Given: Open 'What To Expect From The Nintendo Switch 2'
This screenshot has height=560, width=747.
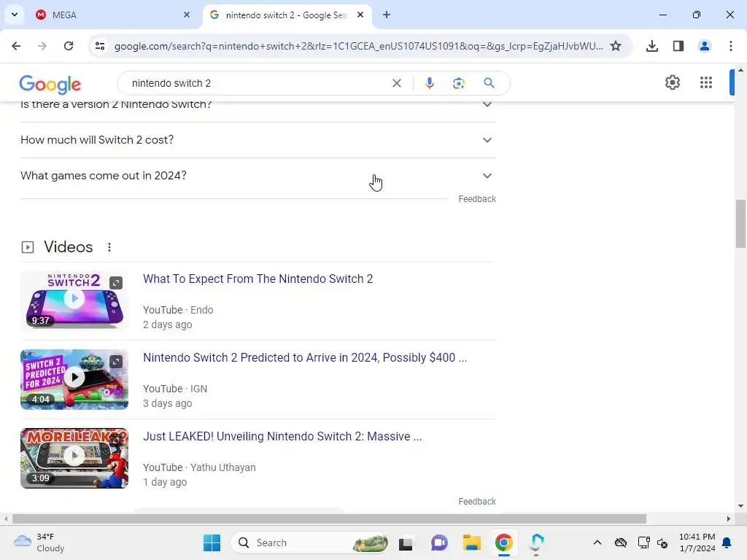Looking at the screenshot, I should click(258, 279).
